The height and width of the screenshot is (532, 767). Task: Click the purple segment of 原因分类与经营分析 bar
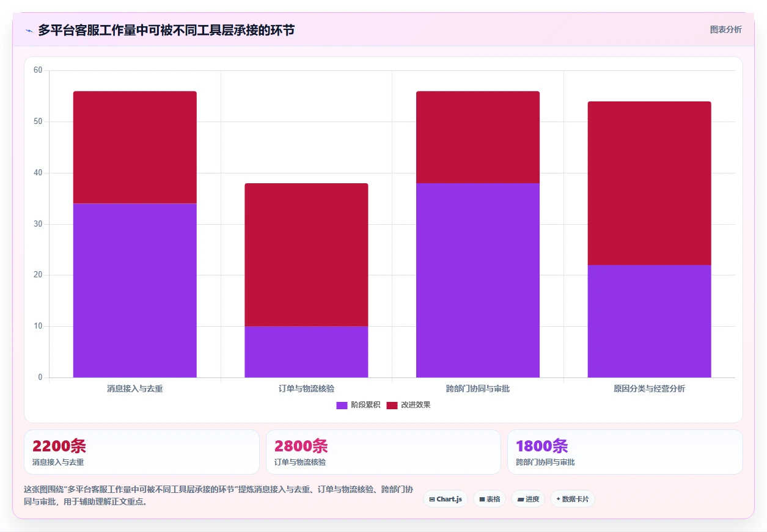point(650,321)
